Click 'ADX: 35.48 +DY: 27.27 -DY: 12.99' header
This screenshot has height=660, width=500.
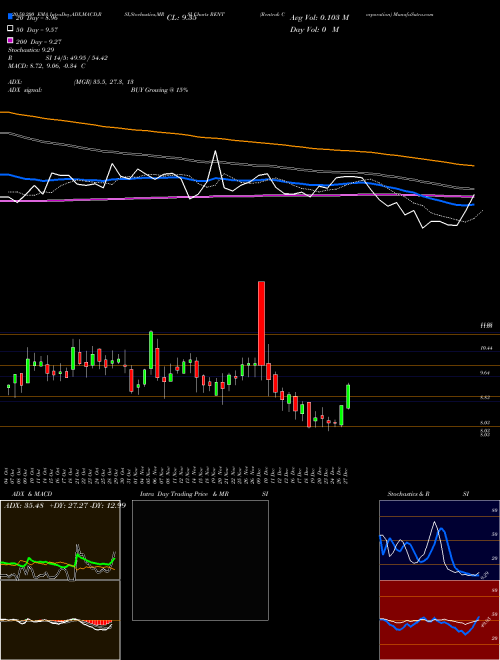(x=65, y=505)
